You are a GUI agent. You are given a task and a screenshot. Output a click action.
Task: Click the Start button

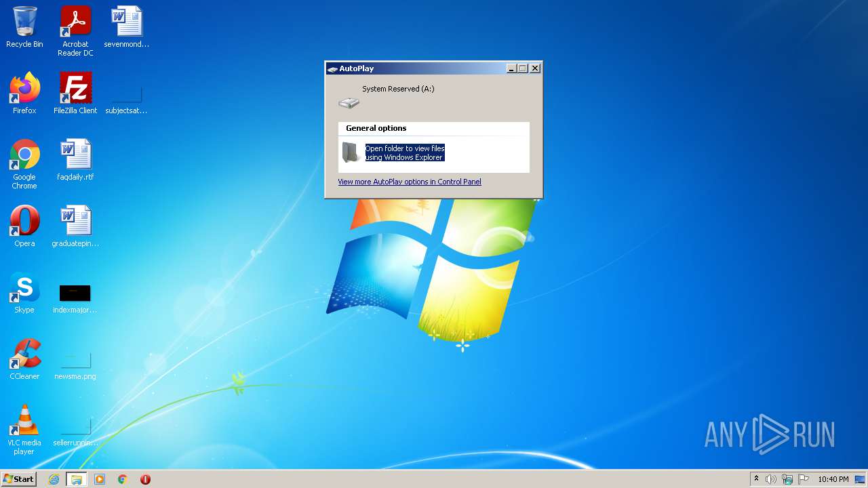click(x=18, y=479)
